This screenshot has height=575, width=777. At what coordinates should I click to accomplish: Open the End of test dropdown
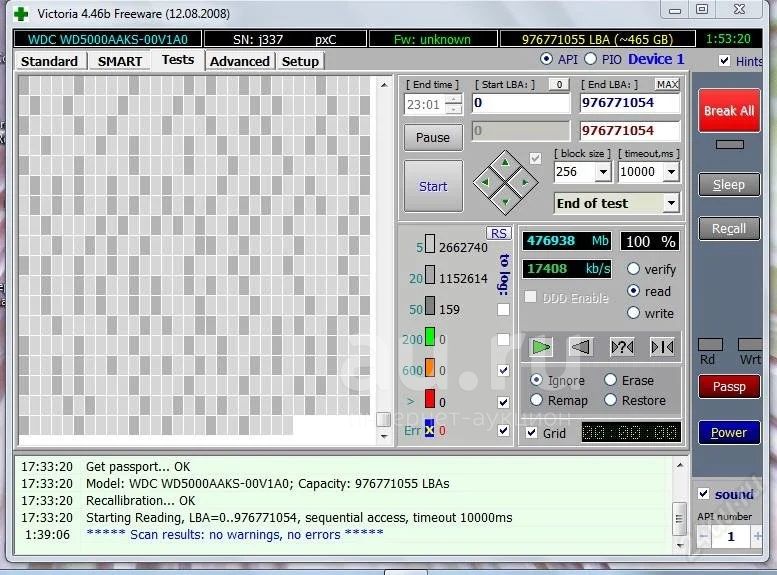pos(670,203)
